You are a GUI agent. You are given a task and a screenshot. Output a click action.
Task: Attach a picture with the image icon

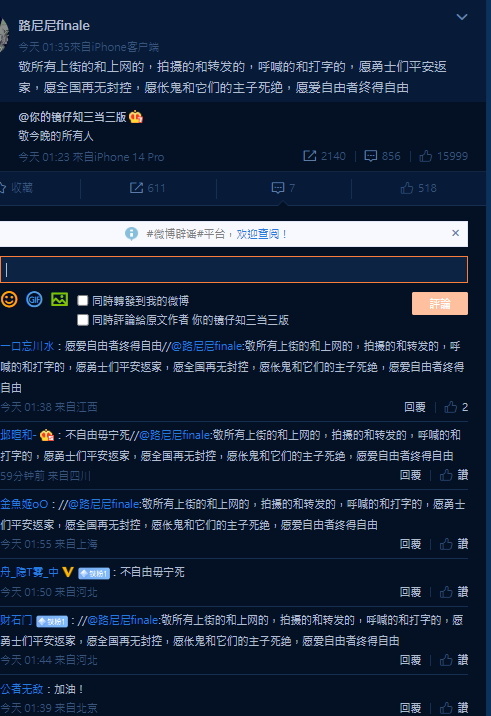tap(59, 300)
